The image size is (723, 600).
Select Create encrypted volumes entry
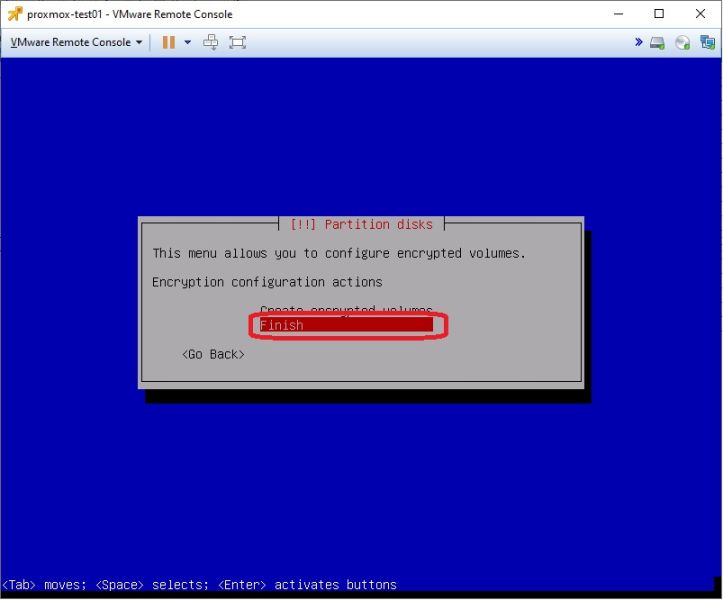(346, 309)
